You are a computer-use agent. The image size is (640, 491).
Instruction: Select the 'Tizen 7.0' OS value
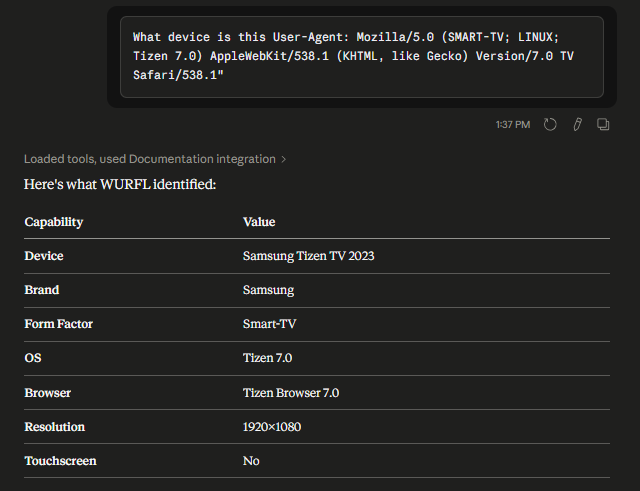tap(267, 358)
